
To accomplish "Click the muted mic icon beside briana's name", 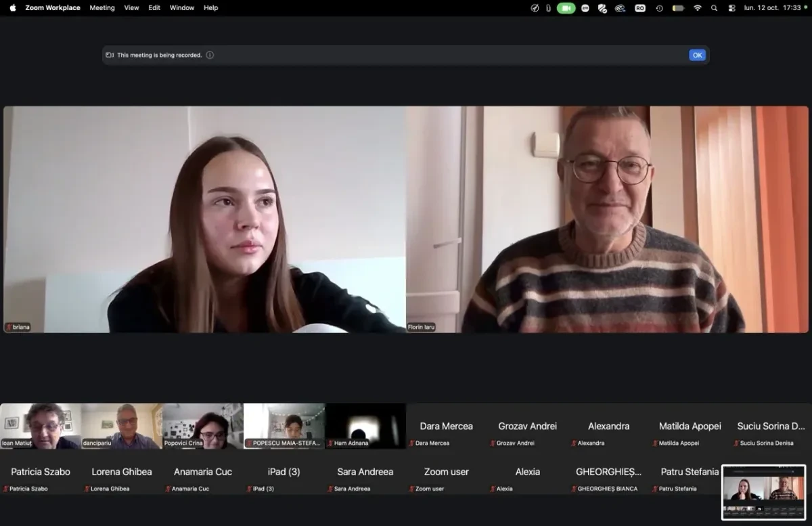I will 9,327.
